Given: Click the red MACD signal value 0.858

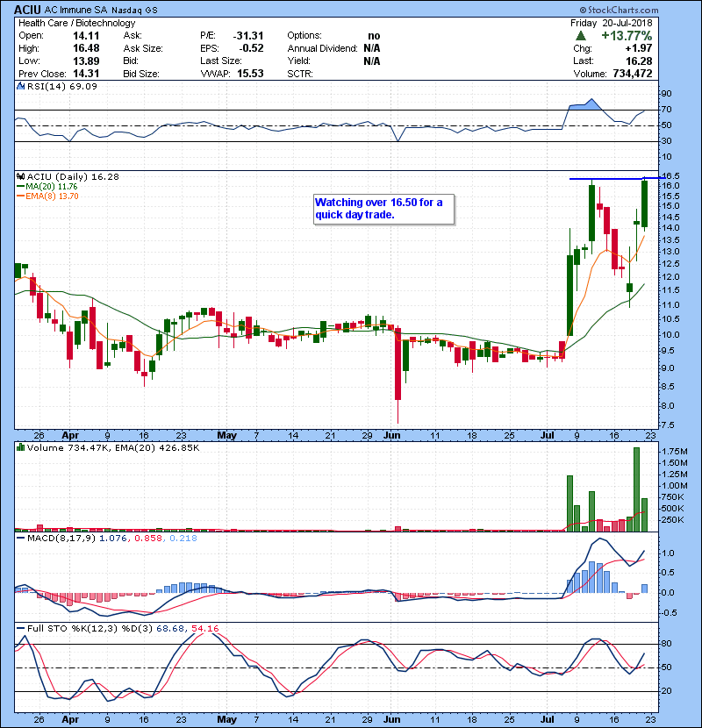Looking at the screenshot, I should [148, 539].
